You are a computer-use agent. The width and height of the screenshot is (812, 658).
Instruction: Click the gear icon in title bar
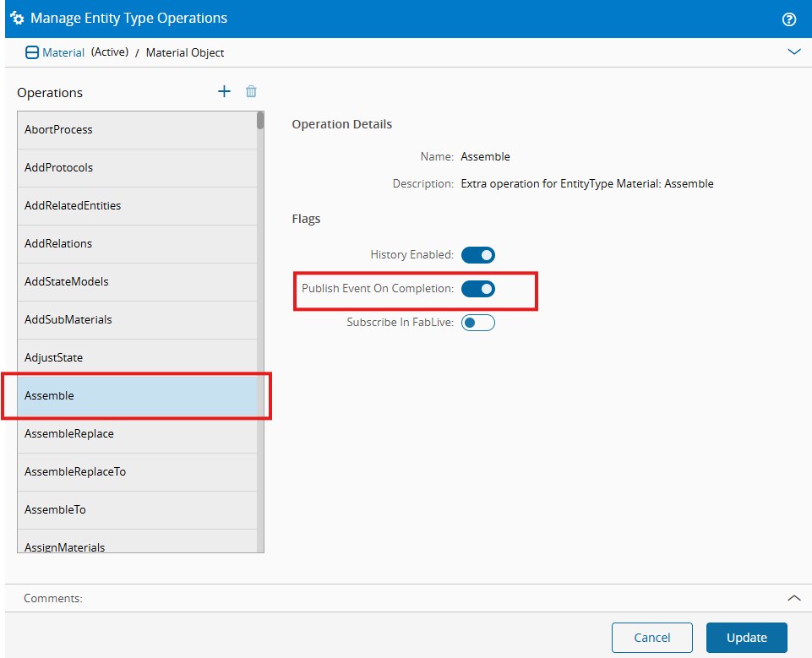point(17,18)
